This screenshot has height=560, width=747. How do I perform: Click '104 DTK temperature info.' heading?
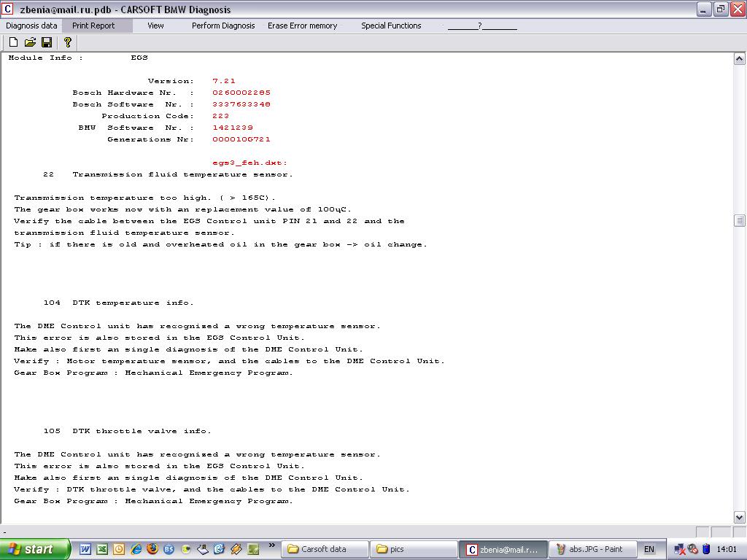click(x=119, y=303)
